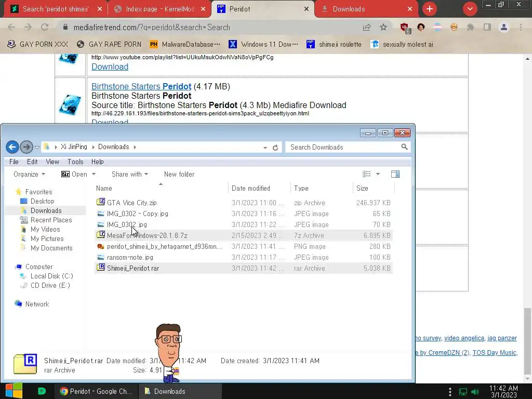Expand Share with dropdown

click(x=129, y=175)
